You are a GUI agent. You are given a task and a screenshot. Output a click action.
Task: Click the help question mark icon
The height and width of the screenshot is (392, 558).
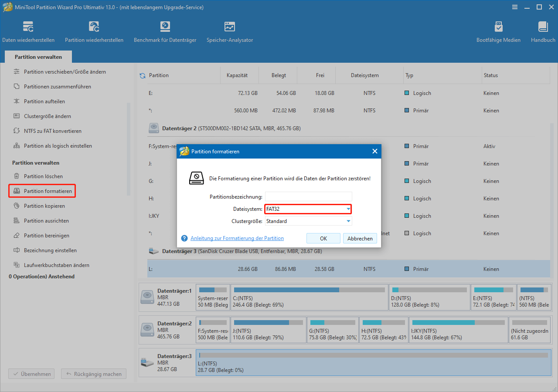[x=184, y=238]
